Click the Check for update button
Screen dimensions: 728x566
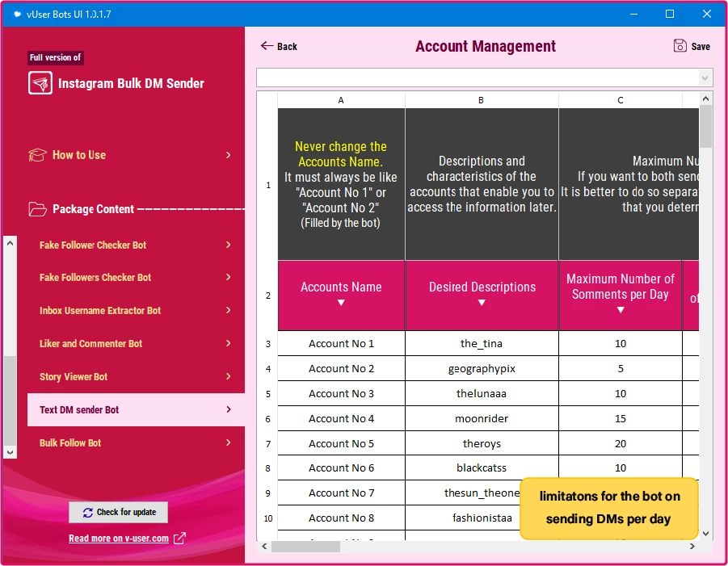[119, 512]
